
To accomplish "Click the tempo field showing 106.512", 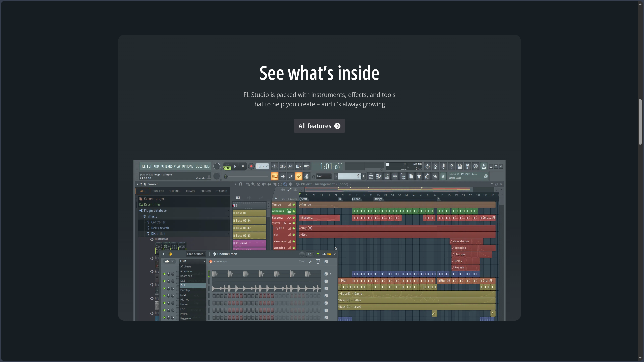I will (262, 167).
